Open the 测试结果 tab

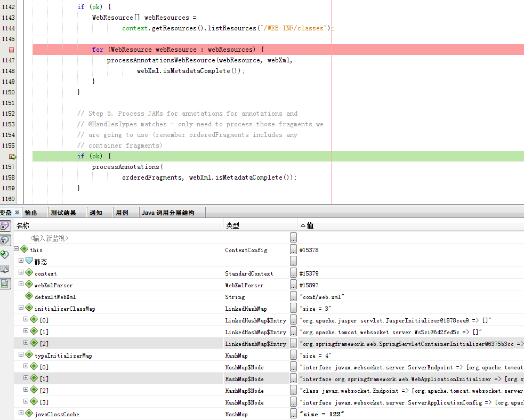click(x=63, y=213)
